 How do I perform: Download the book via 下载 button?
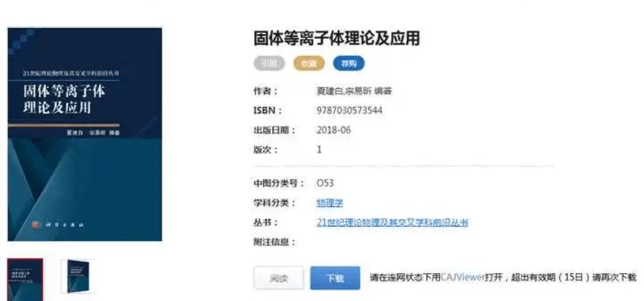coord(335,278)
